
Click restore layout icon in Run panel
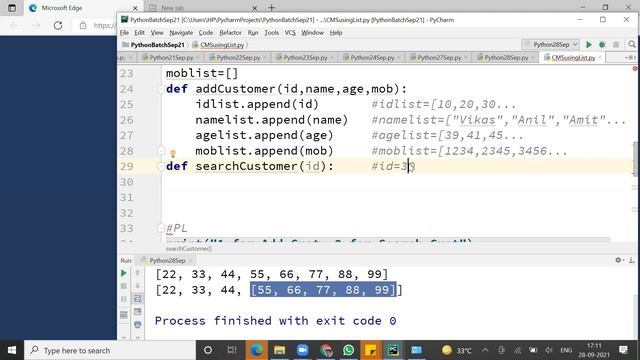[x=124, y=315]
